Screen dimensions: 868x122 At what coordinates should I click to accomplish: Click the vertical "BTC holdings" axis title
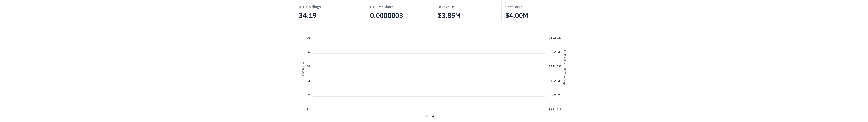pos(303,68)
